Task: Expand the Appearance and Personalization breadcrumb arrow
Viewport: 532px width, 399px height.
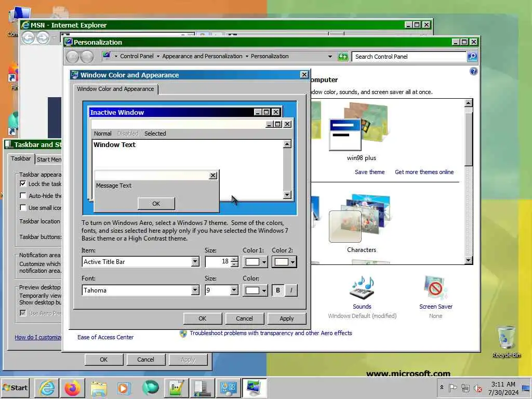Action: (x=247, y=56)
